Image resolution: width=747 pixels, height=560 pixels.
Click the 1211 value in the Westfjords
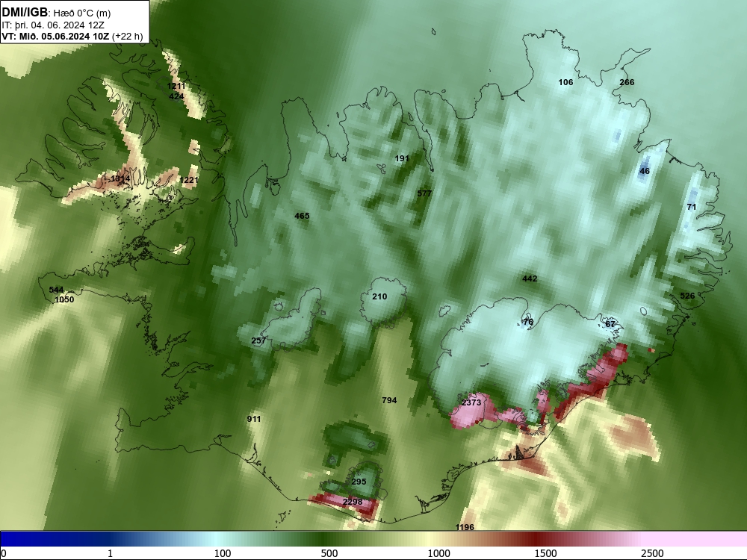click(x=176, y=86)
